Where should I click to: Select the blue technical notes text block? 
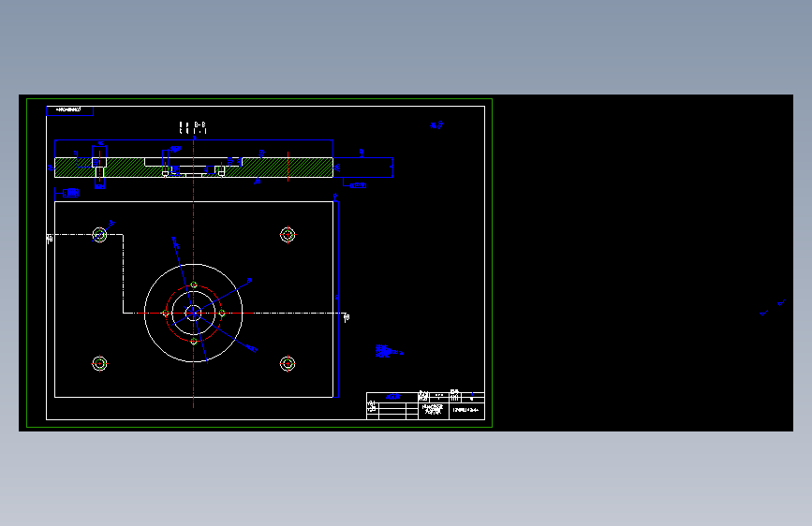[389, 351]
